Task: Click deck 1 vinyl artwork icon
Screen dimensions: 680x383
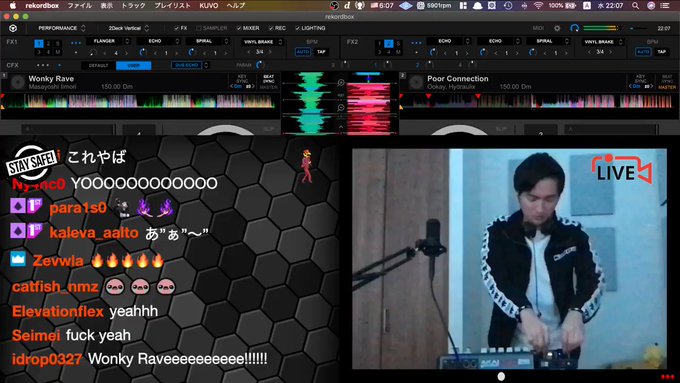Action: point(17,82)
